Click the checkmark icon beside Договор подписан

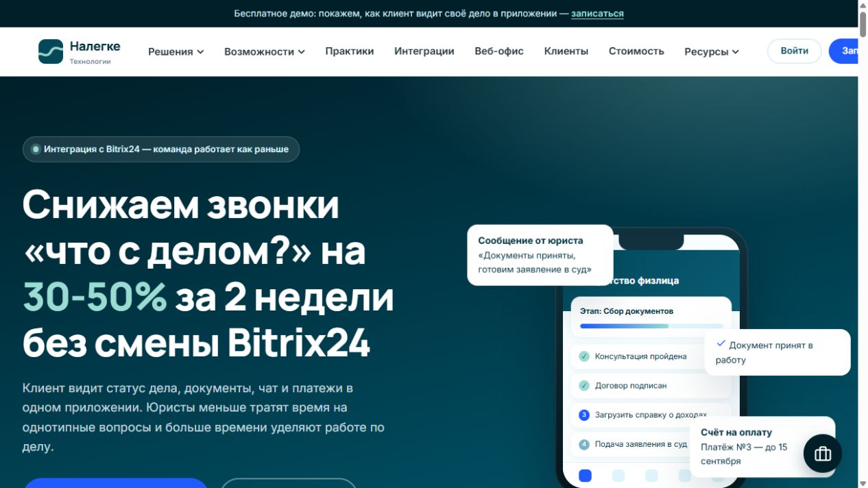pos(584,386)
